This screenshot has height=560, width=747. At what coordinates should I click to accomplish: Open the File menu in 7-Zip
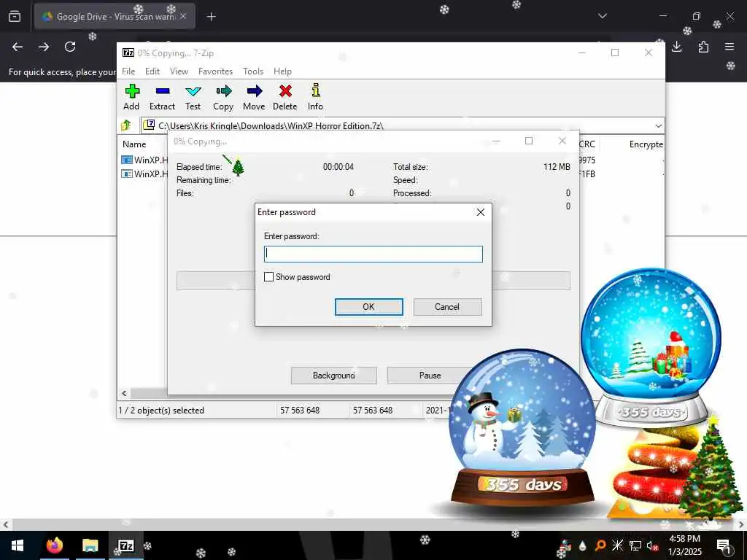click(128, 71)
